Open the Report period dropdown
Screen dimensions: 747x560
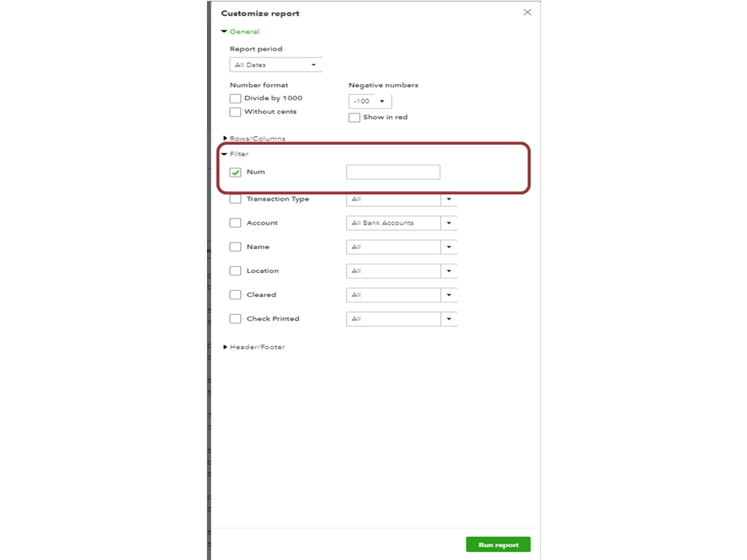(x=276, y=65)
